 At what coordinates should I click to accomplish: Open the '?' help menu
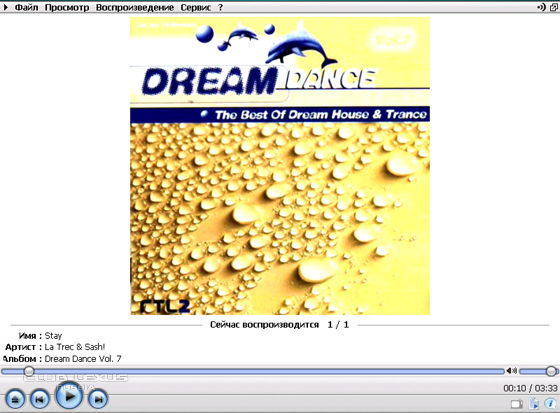(x=220, y=7)
